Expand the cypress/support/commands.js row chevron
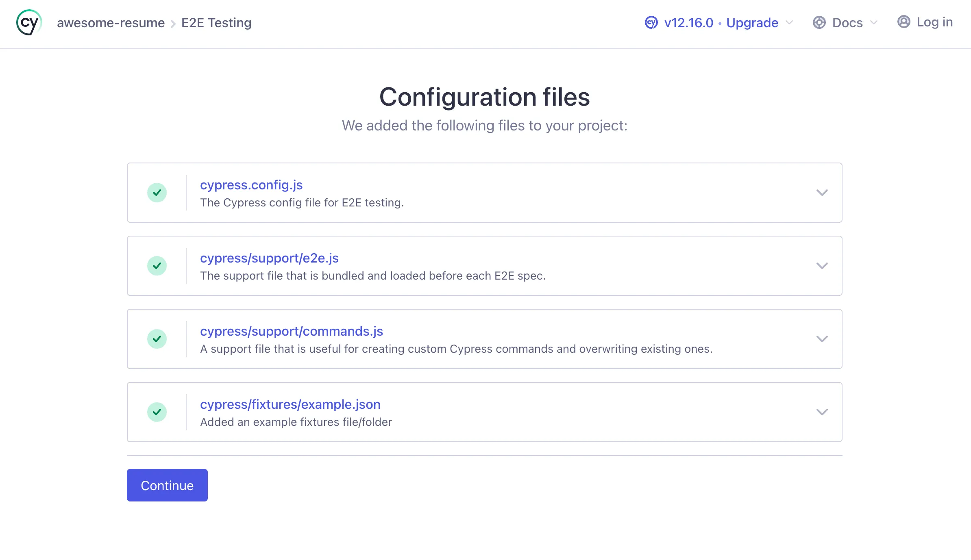 click(x=822, y=339)
